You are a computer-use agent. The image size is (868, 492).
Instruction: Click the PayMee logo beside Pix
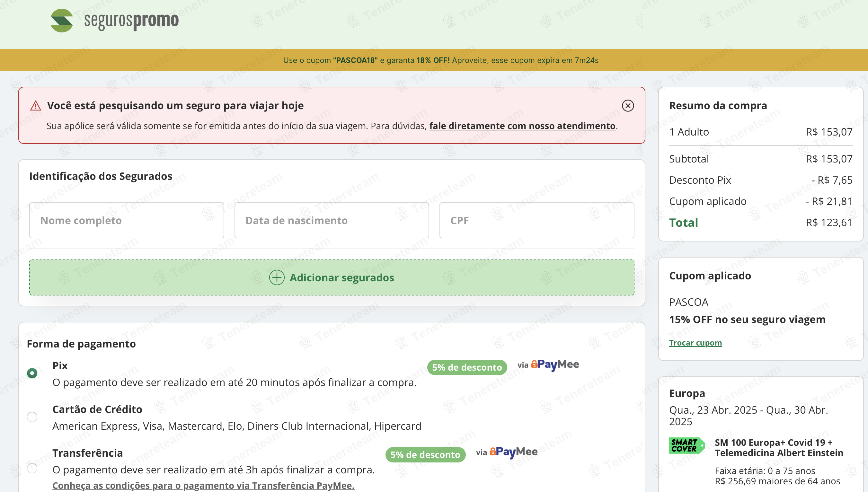(554, 365)
